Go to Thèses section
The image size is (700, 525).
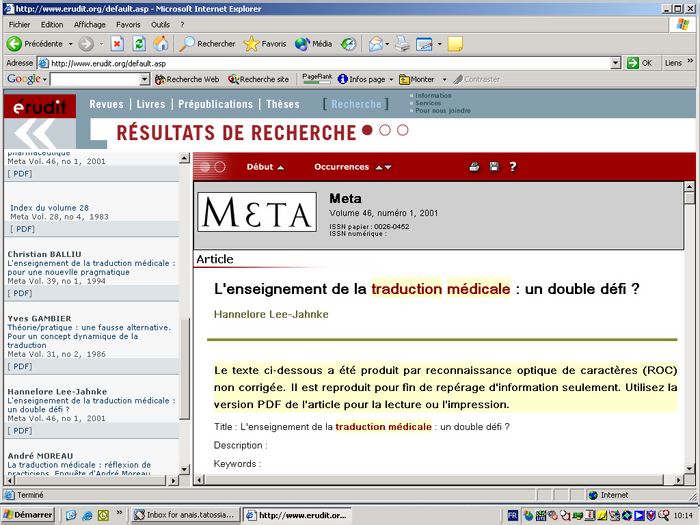[x=283, y=104]
